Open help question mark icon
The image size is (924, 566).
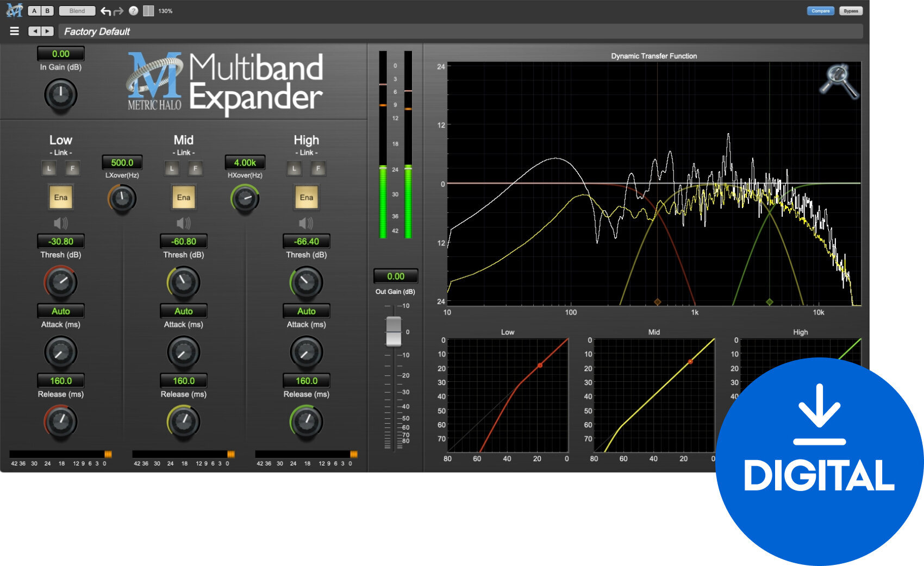tap(133, 11)
